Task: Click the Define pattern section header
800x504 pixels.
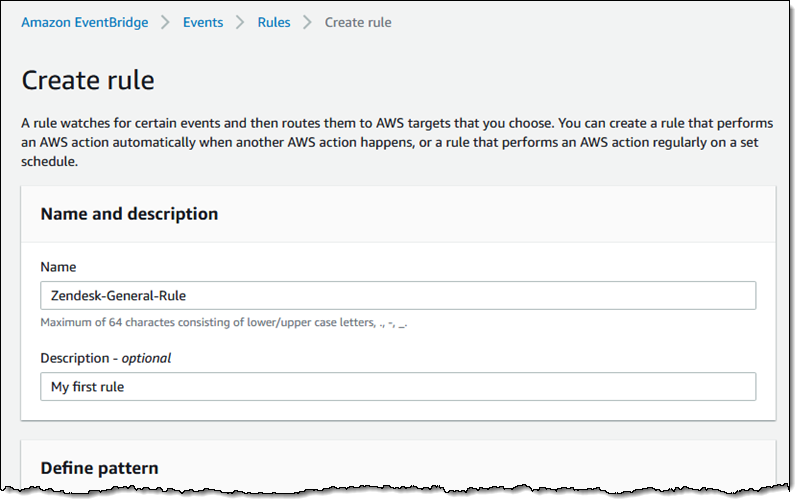Action: pyautogui.click(x=99, y=468)
